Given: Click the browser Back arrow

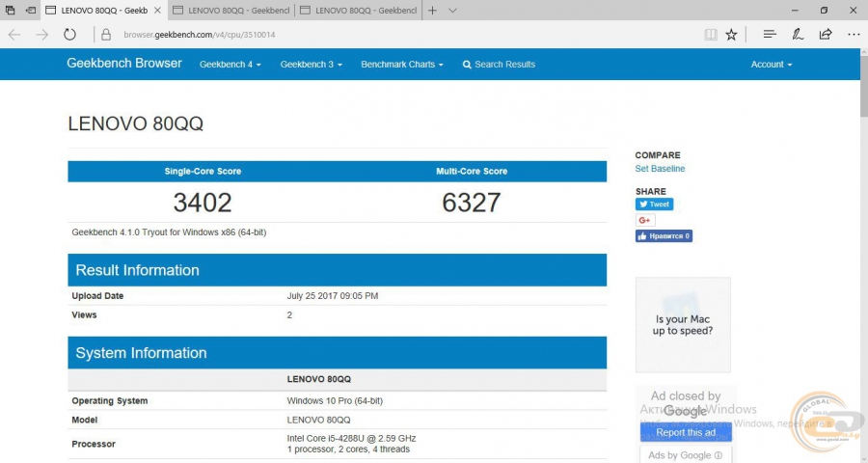Looking at the screenshot, I should [14, 35].
